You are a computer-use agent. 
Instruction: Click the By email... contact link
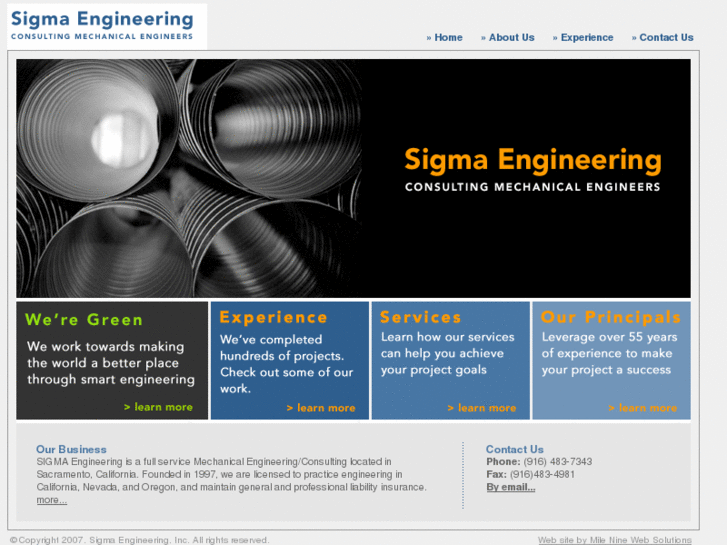pyautogui.click(x=510, y=487)
